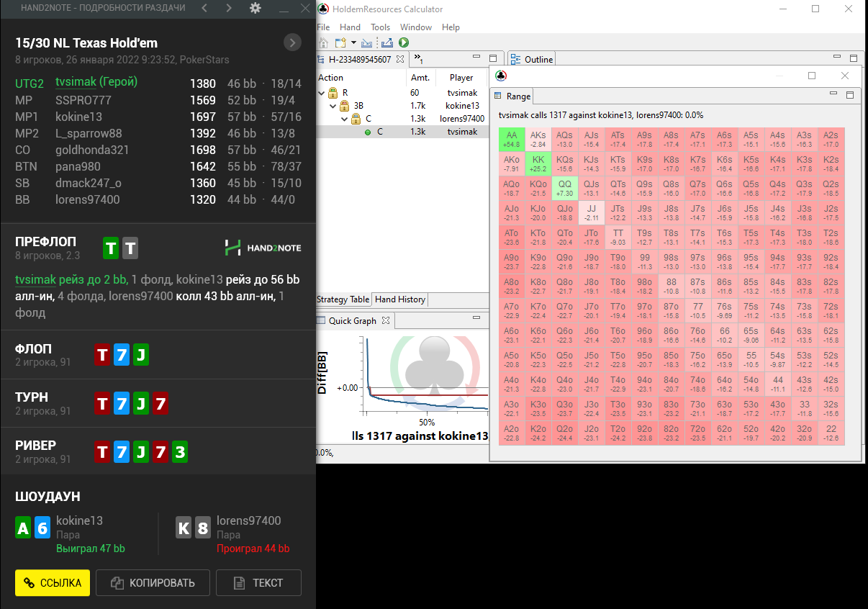Select the 22 cell in range grid
This screenshot has height=609, width=868.
pyautogui.click(x=831, y=433)
